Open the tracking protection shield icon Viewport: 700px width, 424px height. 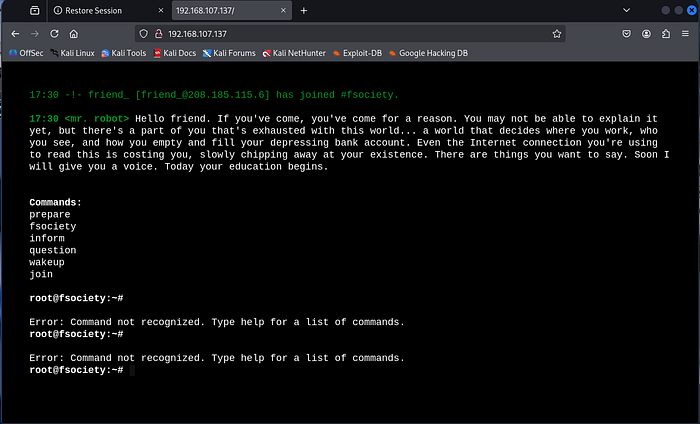coord(143,34)
